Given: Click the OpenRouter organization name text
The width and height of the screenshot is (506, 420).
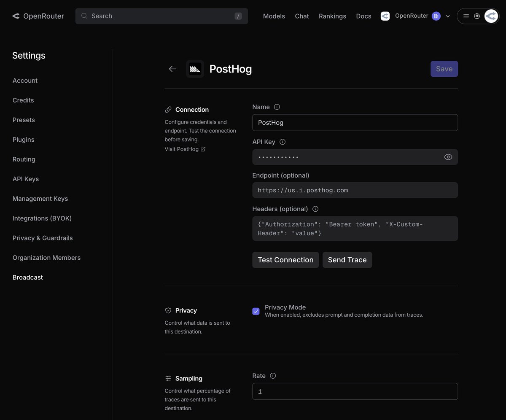Looking at the screenshot, I should 412,16.
